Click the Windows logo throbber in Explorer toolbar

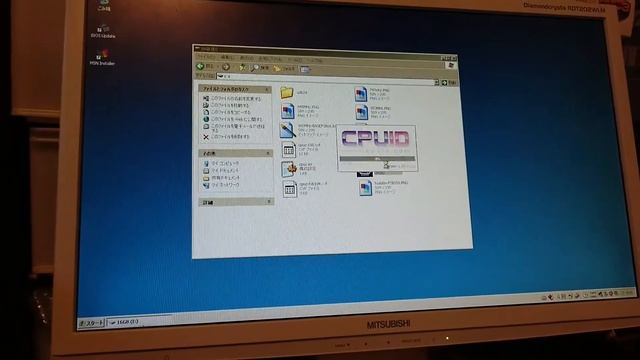tap(451, 65)
